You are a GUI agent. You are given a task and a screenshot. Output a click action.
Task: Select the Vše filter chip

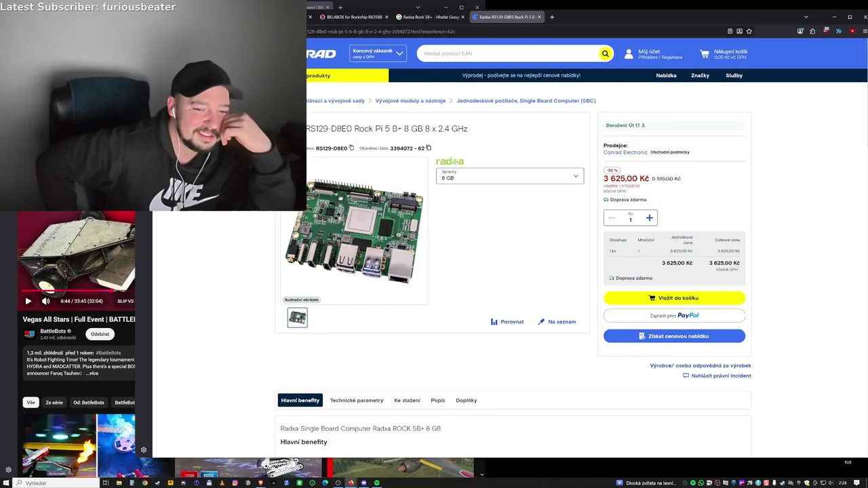[x=31, y=403]
